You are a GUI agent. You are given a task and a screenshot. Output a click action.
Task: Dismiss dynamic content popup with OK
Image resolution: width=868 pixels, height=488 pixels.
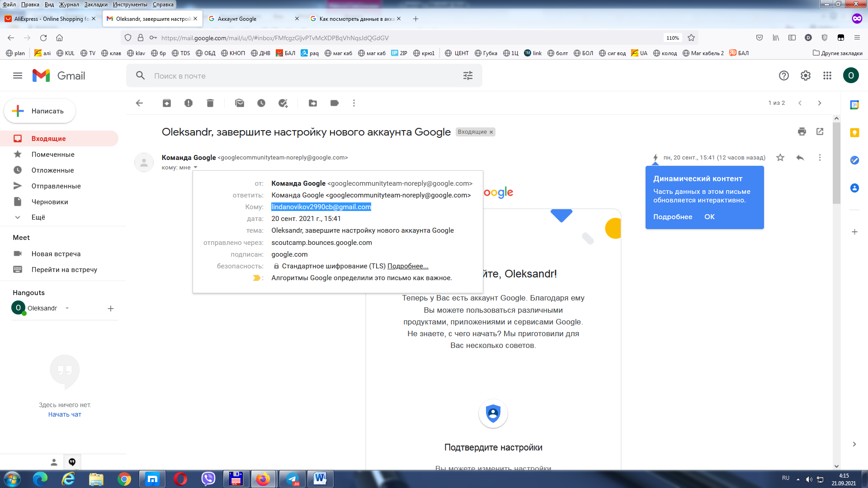(x=709, y=217)
